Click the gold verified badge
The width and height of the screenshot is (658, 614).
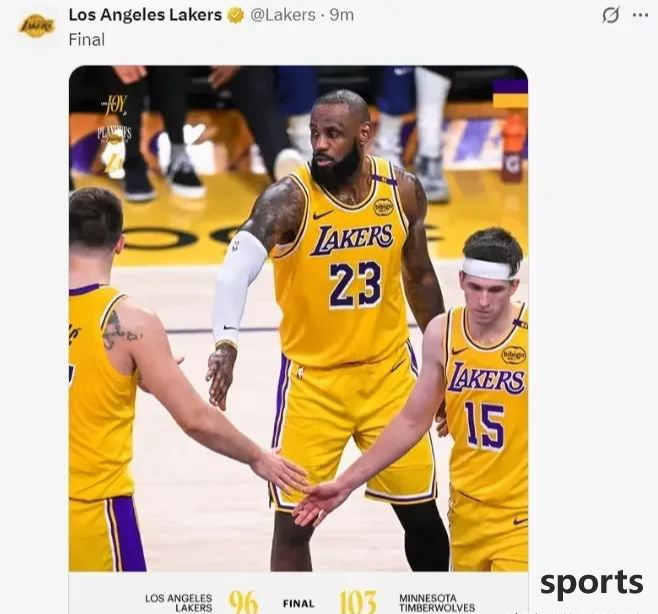pyautogui.click(x=236, y=16)
